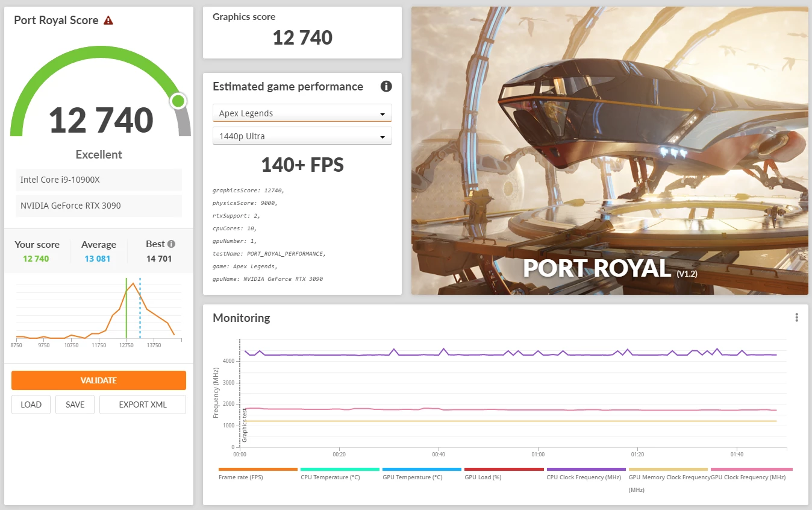The height and width of the screenshot is (510, 812).
Task: Click the red warning icon beside Port Royal Score
Action: click(x=108, y=20)
